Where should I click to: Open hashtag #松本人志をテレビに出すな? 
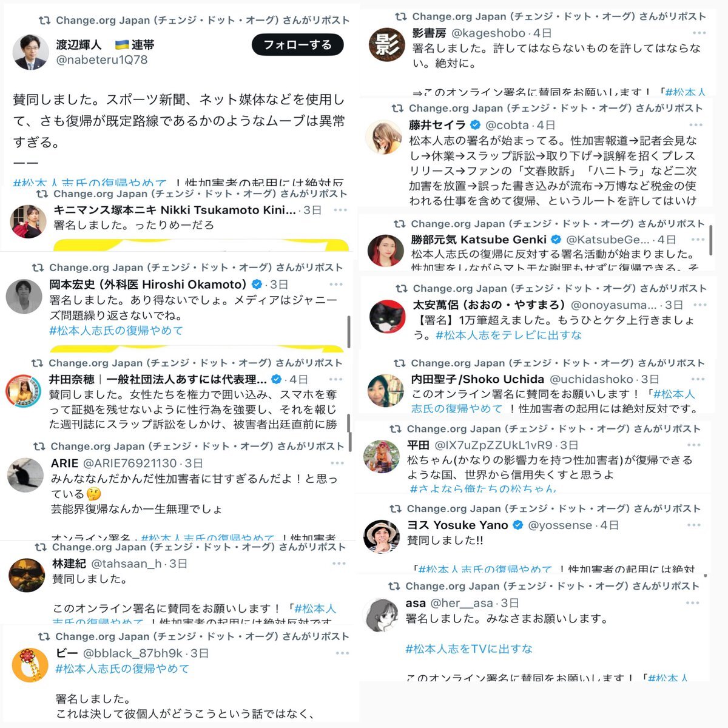click(508, 335)
